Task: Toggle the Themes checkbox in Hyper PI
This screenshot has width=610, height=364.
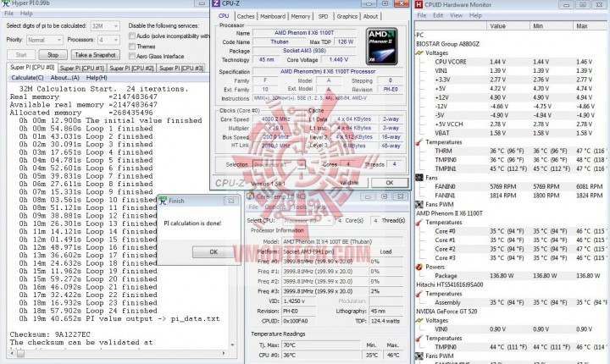Action: coord(132,47)
